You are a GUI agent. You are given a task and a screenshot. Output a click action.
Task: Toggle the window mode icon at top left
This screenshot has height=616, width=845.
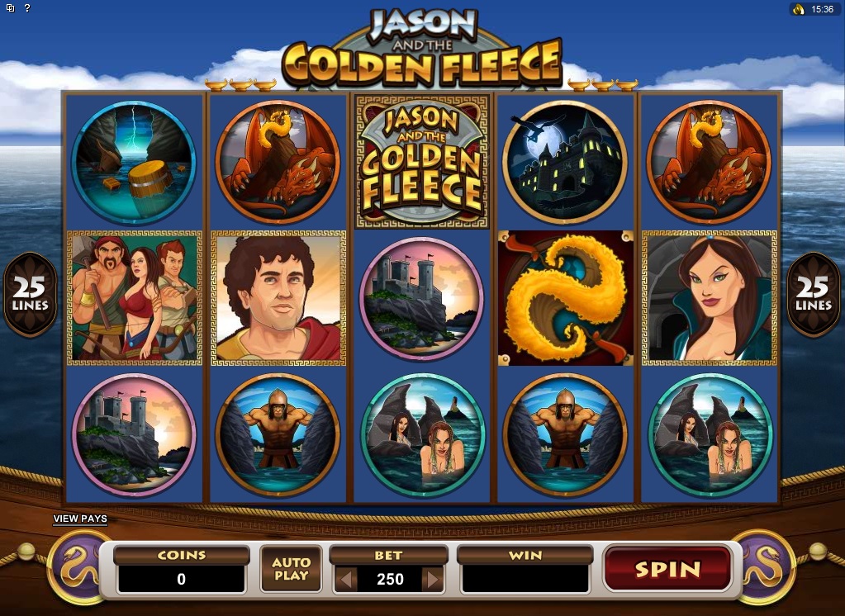coord(10,7)
